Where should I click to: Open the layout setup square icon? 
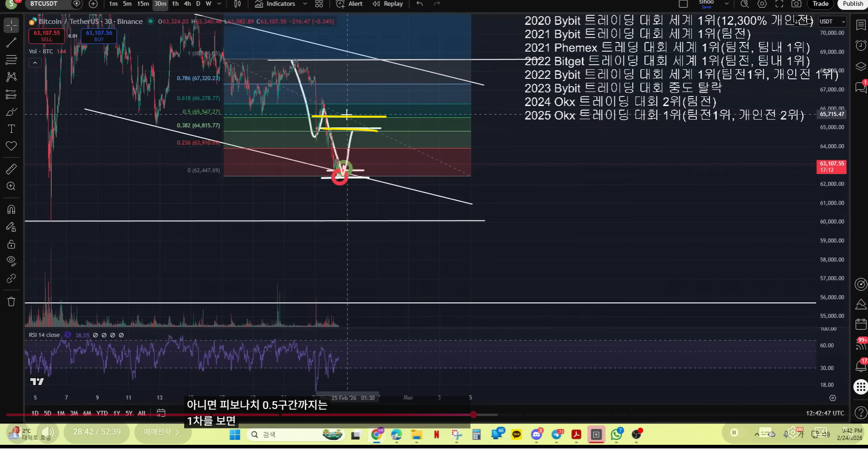[683, 4]
